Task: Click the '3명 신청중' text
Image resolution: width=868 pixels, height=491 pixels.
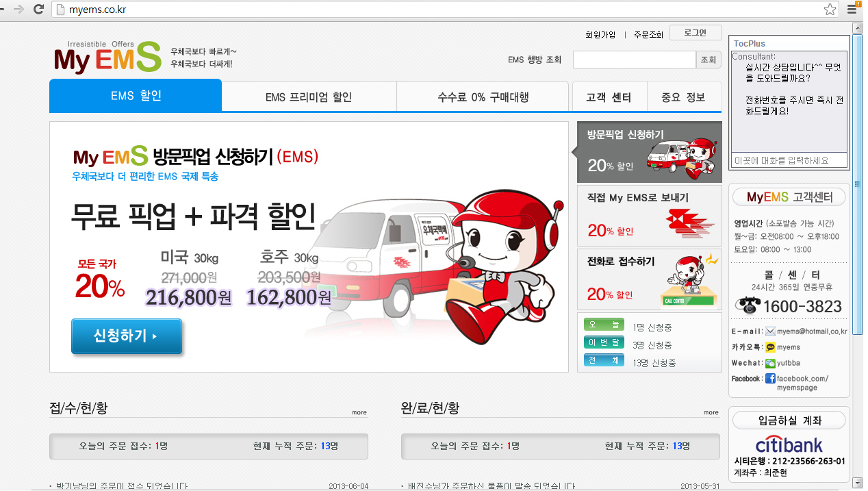Action: [652, 345]
